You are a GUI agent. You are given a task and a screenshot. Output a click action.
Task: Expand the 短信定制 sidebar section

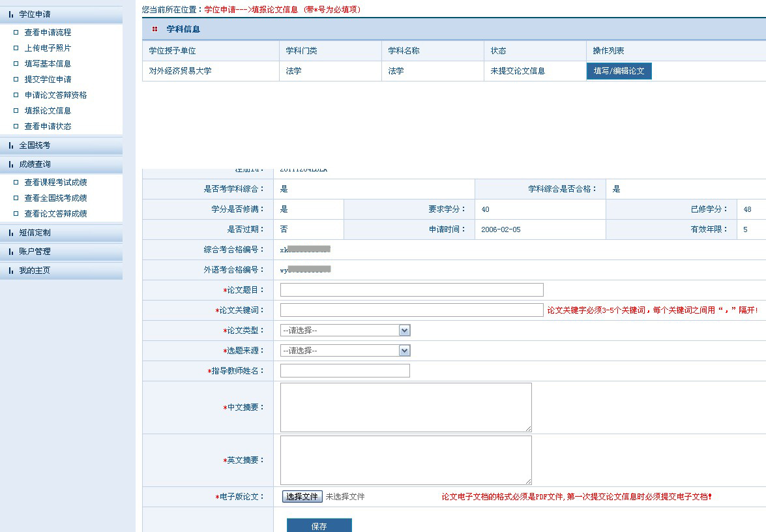[x=61, y=233]
